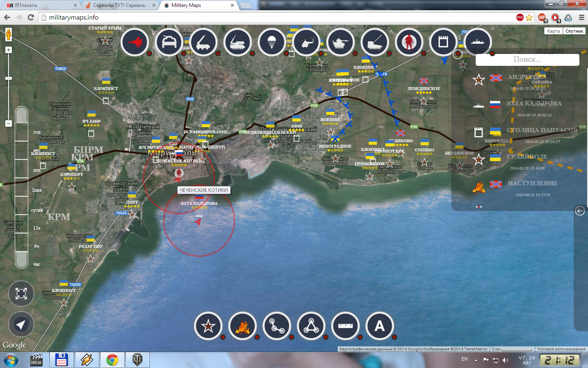Viewport: 588px width, 368px height.
Task: Select the helicopter unit icon
Action: point(306,42)
